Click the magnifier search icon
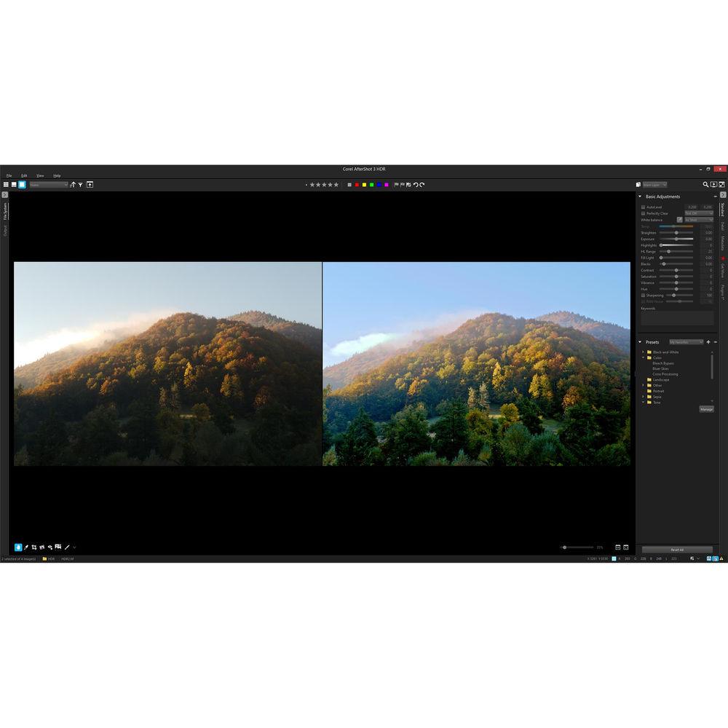 705,185
